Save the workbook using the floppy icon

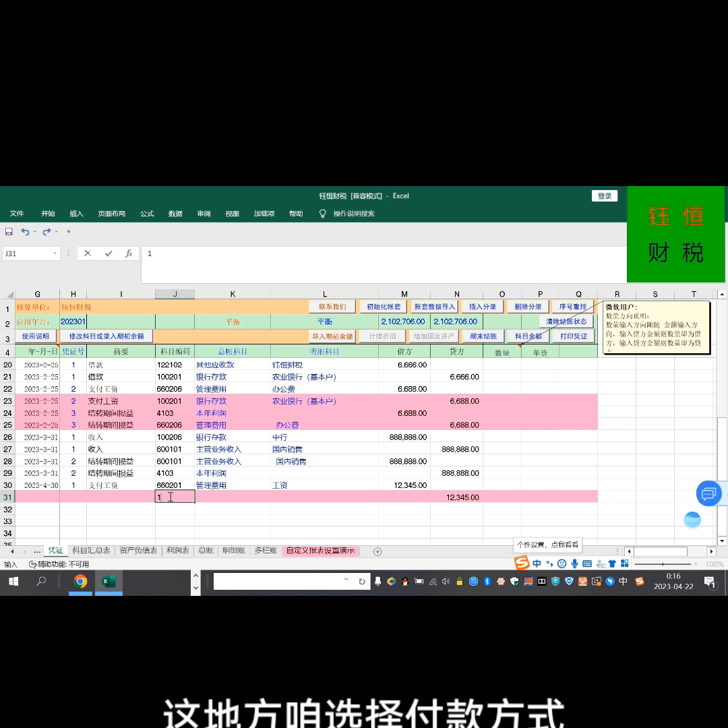(x=9, y=231)
